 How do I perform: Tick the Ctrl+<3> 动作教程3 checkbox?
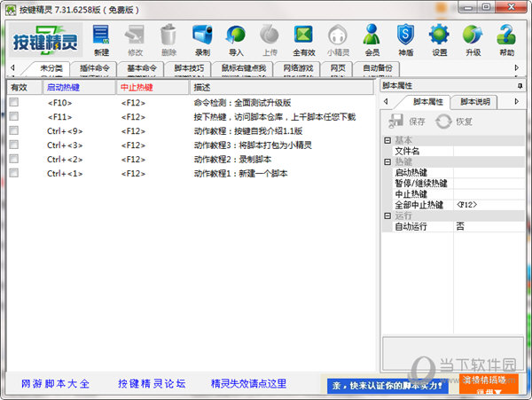point(14,145)
